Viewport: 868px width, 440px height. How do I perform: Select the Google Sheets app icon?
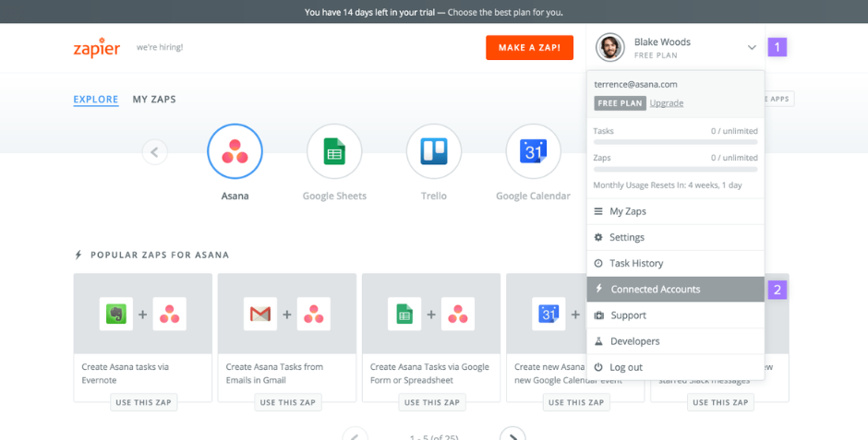[334, 151]
